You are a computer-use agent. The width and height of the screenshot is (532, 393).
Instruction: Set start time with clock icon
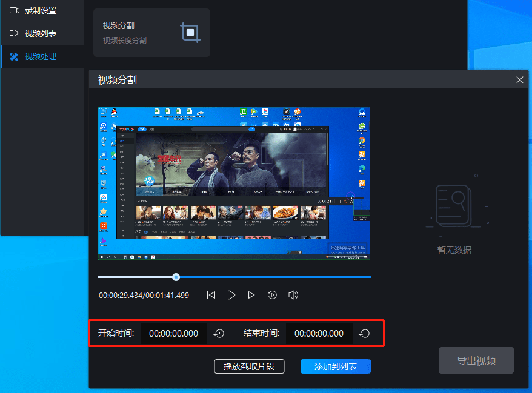[219, 334]
